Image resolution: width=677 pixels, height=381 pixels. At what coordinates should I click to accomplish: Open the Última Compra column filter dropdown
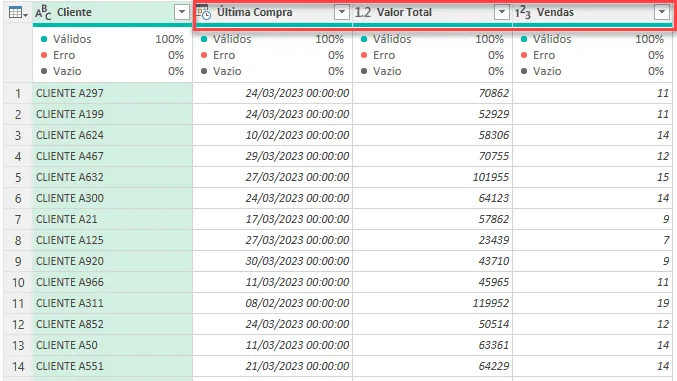point(342,12)
